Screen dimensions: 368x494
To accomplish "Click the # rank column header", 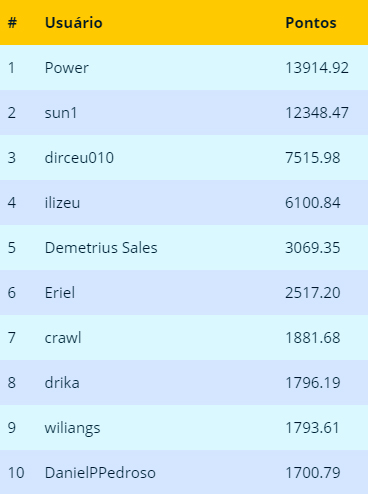I will [x=12, y=23].
